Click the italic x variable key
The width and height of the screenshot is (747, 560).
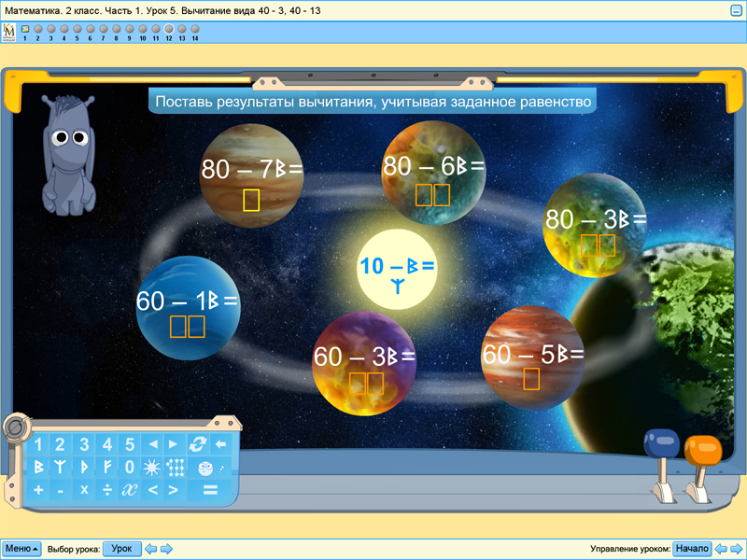tap(130, 489)
